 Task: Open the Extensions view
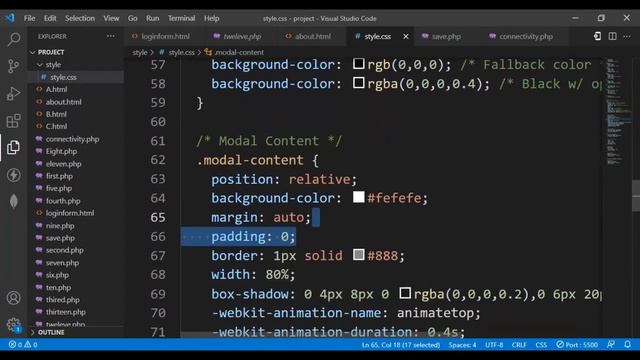pyautogui.click(x=13, y=121)
